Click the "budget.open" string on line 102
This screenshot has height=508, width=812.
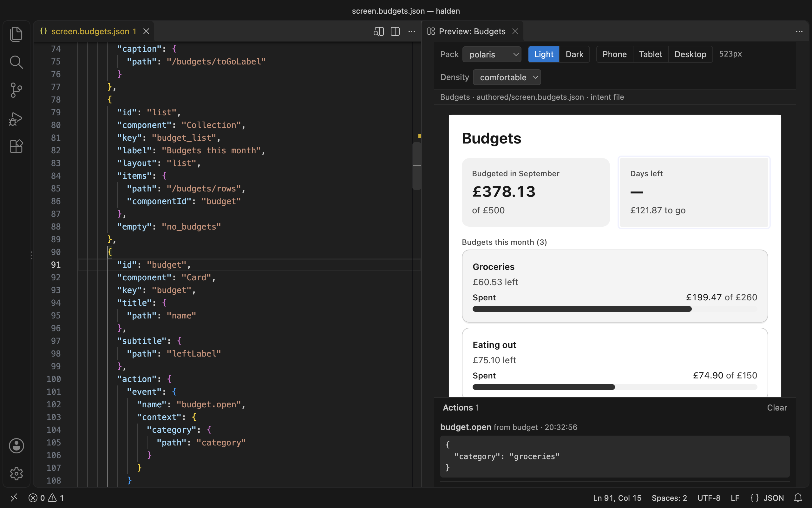tap(209, 404)
